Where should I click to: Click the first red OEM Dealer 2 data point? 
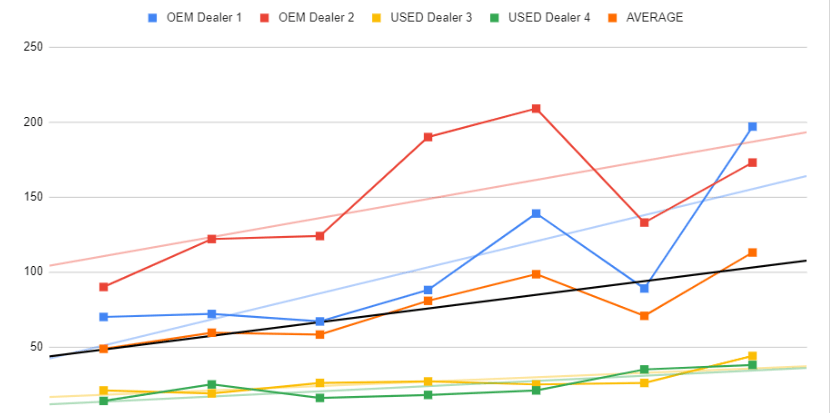coord(103,287)
